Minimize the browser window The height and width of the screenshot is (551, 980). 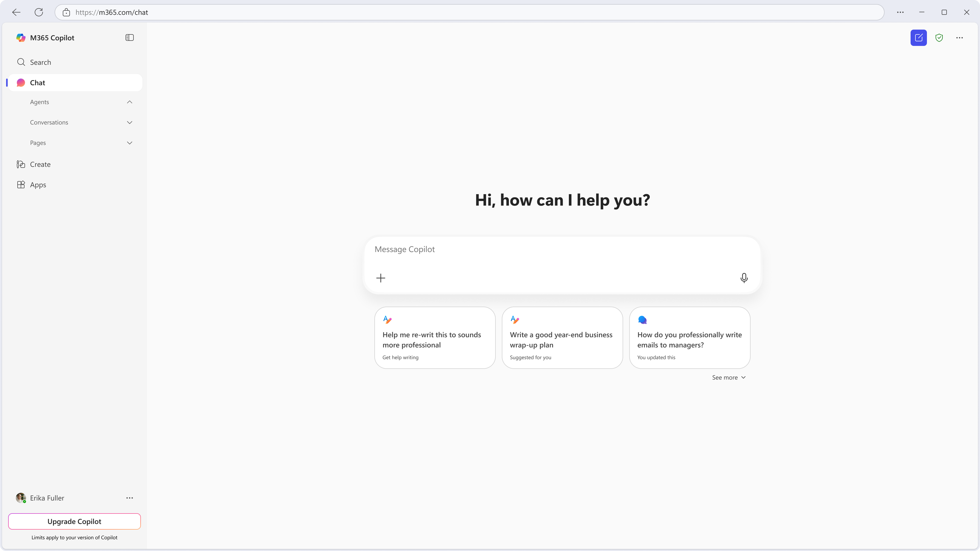[921, 12]
